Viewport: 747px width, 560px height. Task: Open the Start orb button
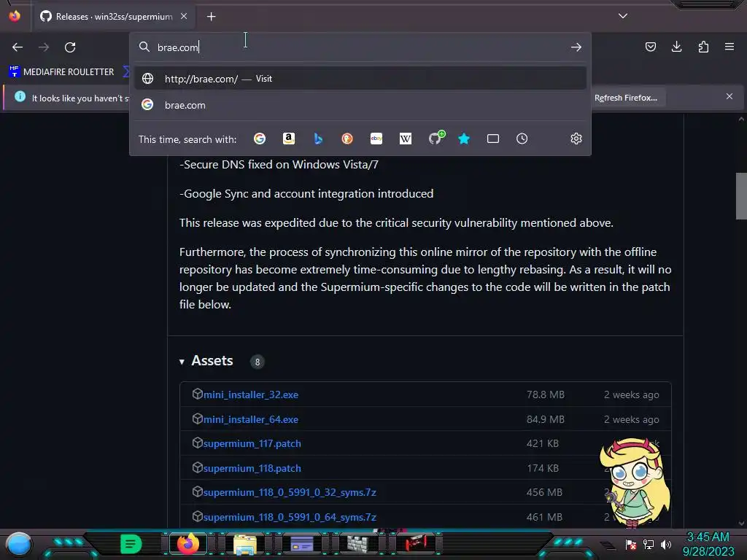click(19, 544)
